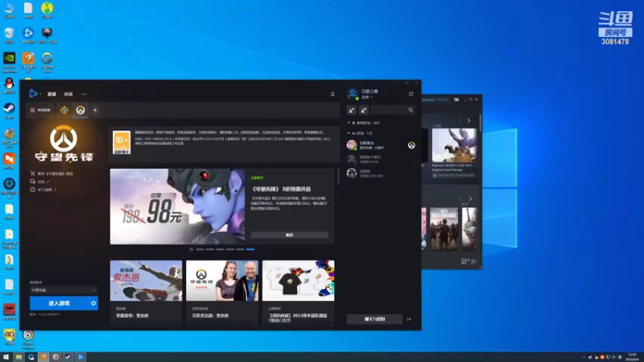
Task: Click the 16+ age rating badge
Action: click(122, 142)
